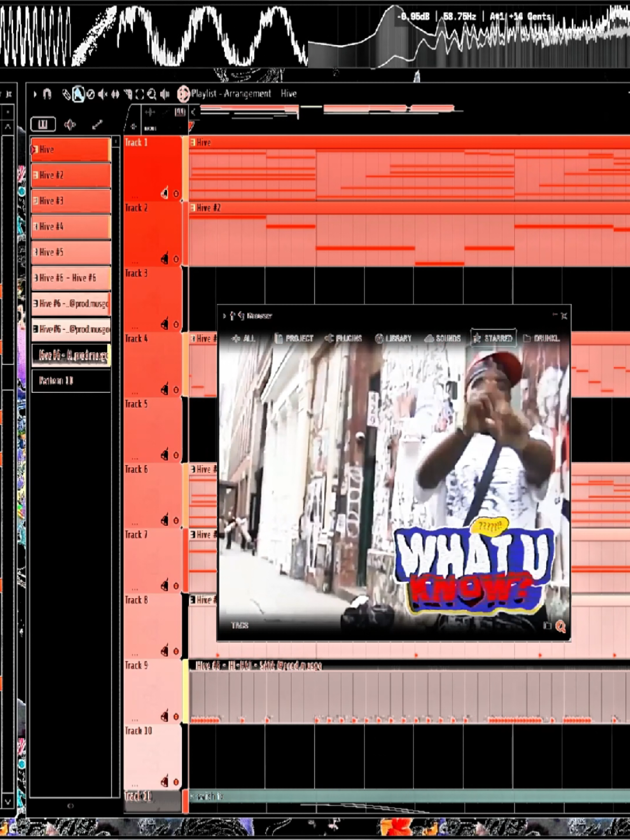
Task: Click the pattern picker scrollbar handle
Action: [116, 142]
